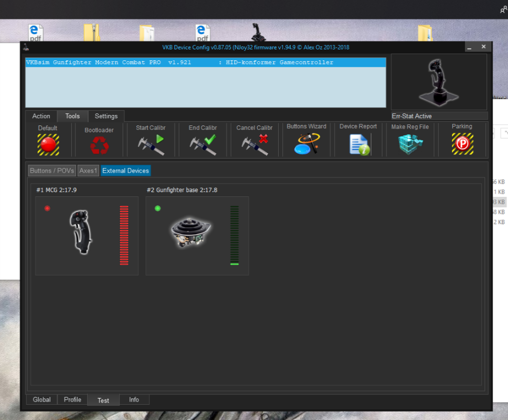Open the Global bottom tab

[42, 400]
